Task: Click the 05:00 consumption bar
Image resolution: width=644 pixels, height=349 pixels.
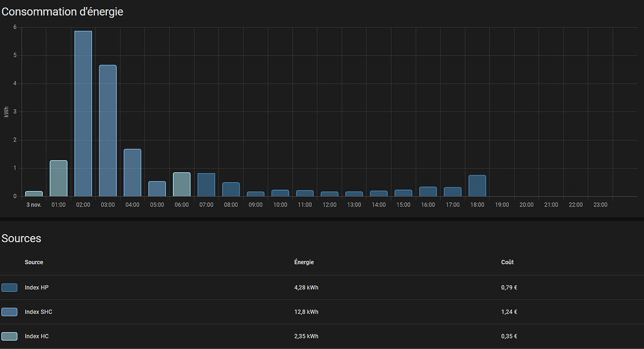Action: [x=157, y=189]
